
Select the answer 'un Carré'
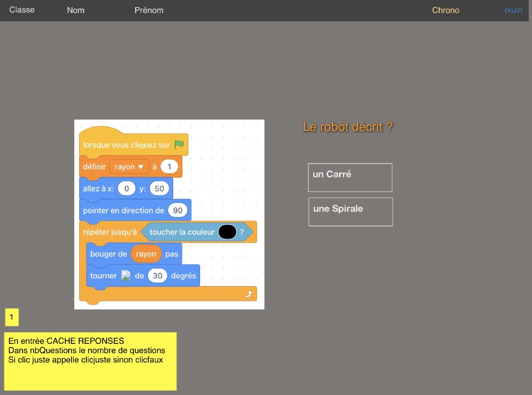click(350, 178)
